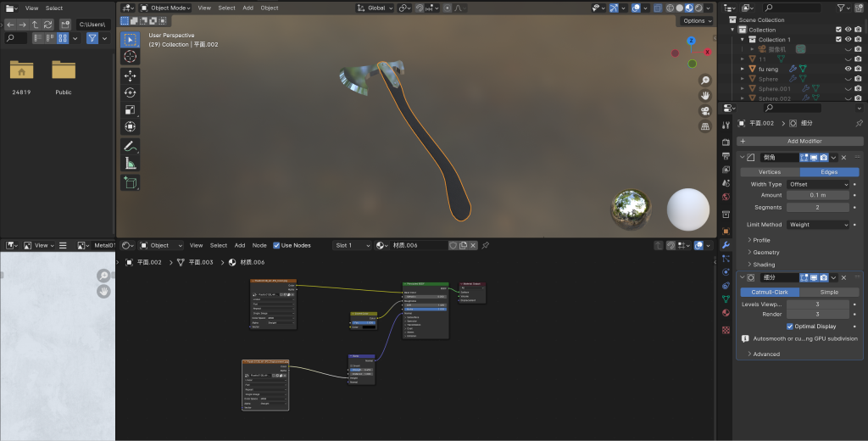Open the Material properties tab
868x441 pixels.
726,313
